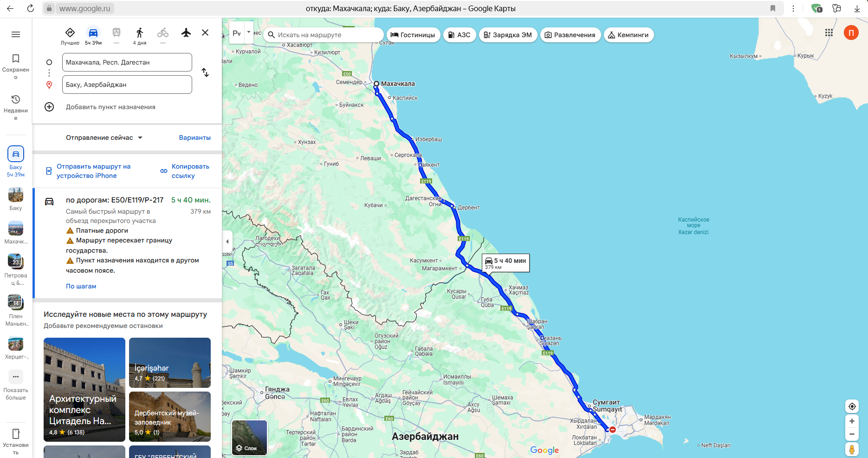The image size is (868, 458).
Task: Zoom out the map
Action: tap(852, 435)
